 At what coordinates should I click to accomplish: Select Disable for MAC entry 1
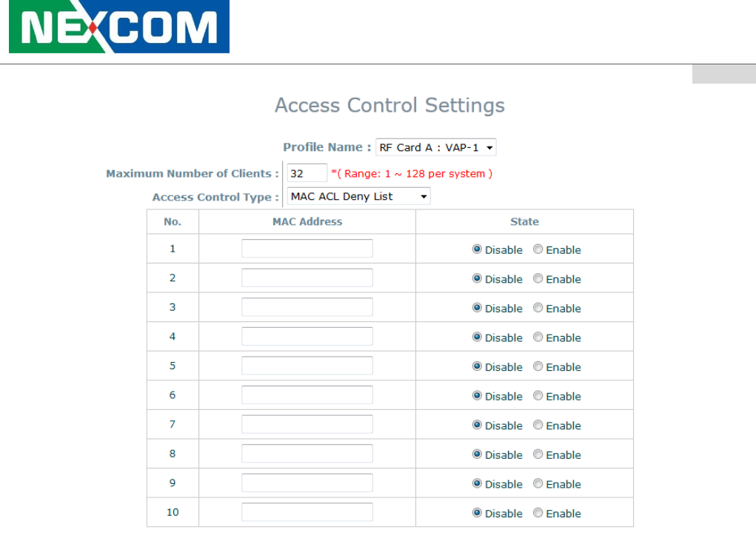(478, 249)
